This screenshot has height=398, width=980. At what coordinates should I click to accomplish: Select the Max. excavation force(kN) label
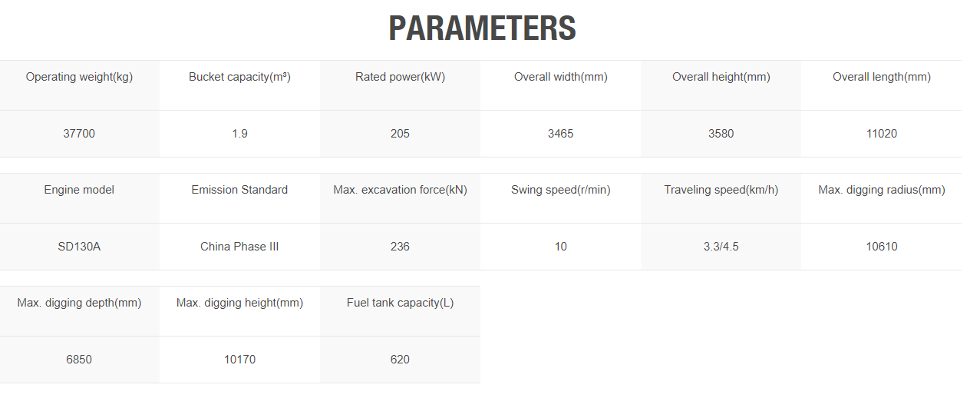(400, 190)
